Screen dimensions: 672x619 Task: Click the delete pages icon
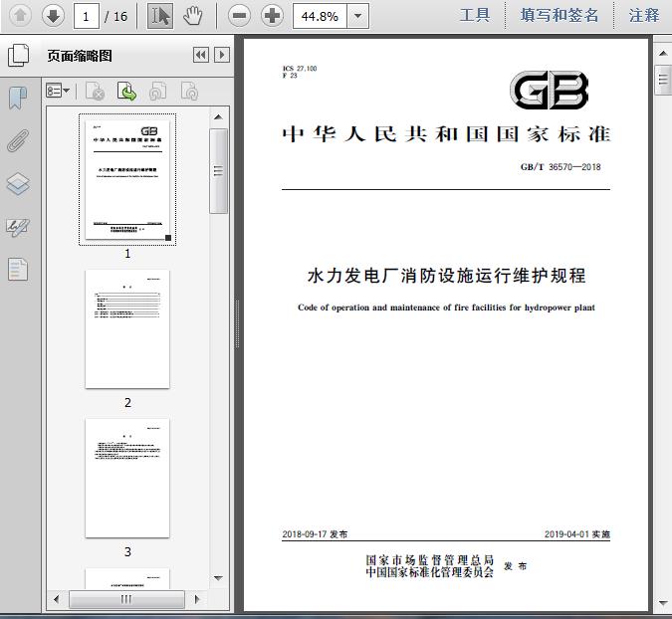point(95,92)
